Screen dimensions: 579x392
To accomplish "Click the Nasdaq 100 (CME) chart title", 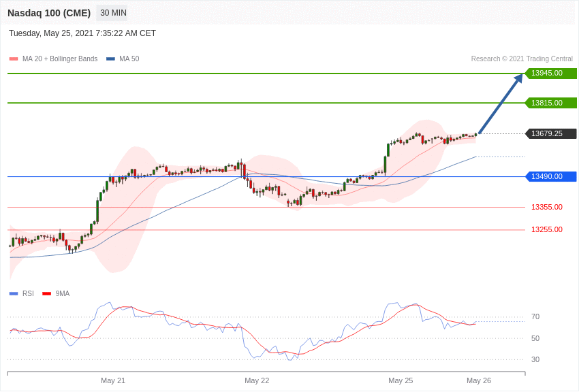I will (x=49, y=13).
